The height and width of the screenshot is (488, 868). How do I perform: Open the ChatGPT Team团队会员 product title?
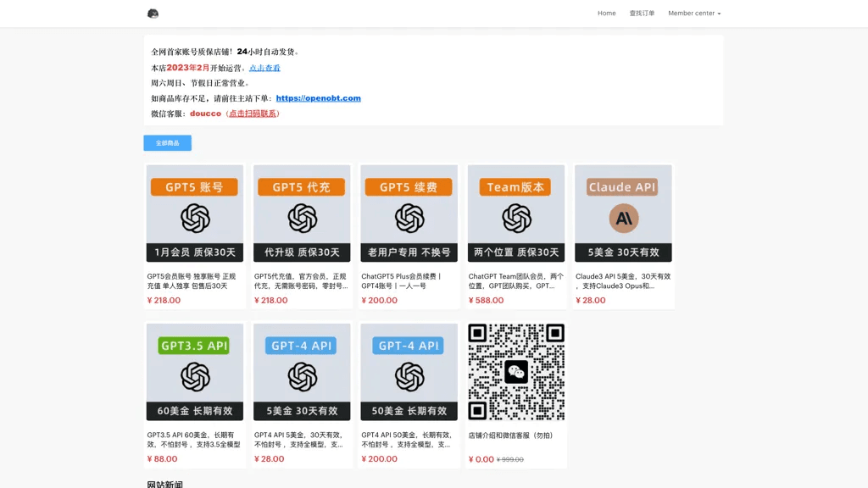point(516,281)
